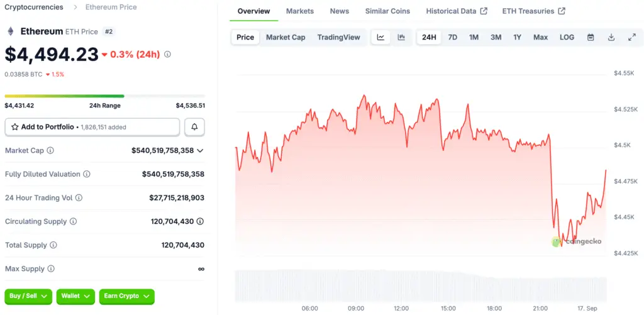
Task: Open the Historical Data tab
Action: [457, 11]
